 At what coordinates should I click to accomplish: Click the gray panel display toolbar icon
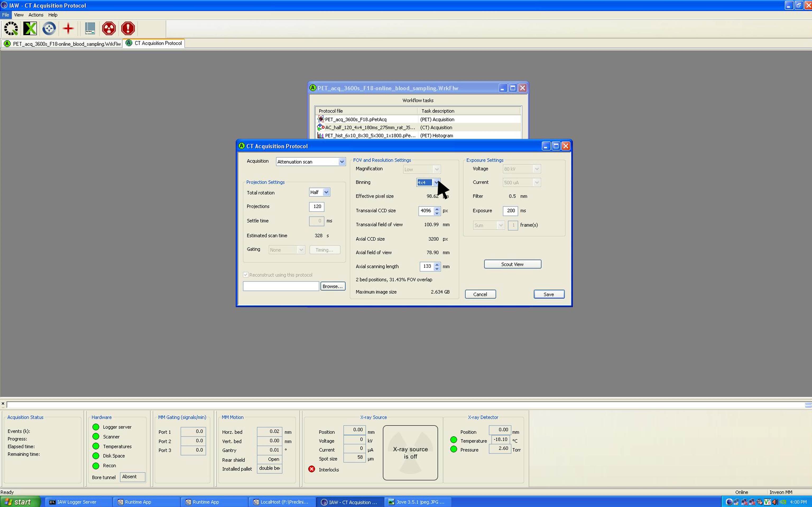coord(90,29)
